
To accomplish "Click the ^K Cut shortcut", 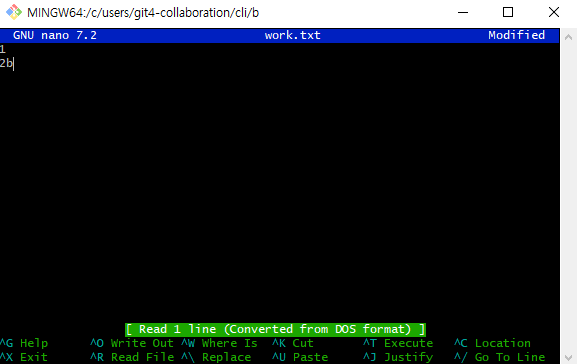I will 293,343.
